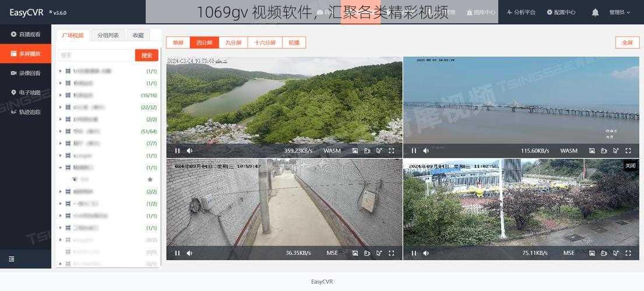Select the 九分屏 nine-screen layout
This screenshot has width=644, height=291.
[233, 42]
